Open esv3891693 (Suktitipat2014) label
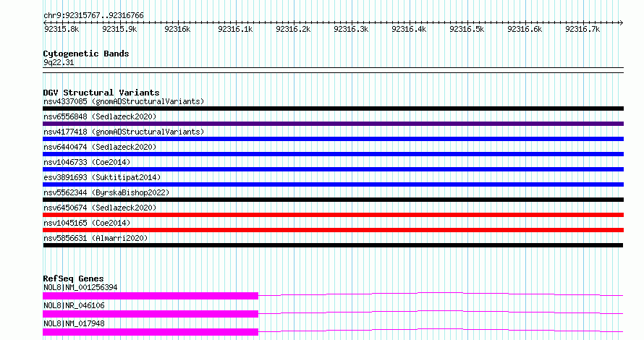The width and height of the screenshot is (644, 340). tap(102, 177)
